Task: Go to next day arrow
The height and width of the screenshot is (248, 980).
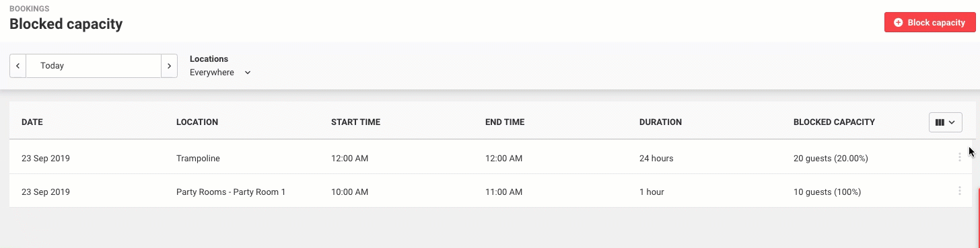Action: tap(169, 66)
